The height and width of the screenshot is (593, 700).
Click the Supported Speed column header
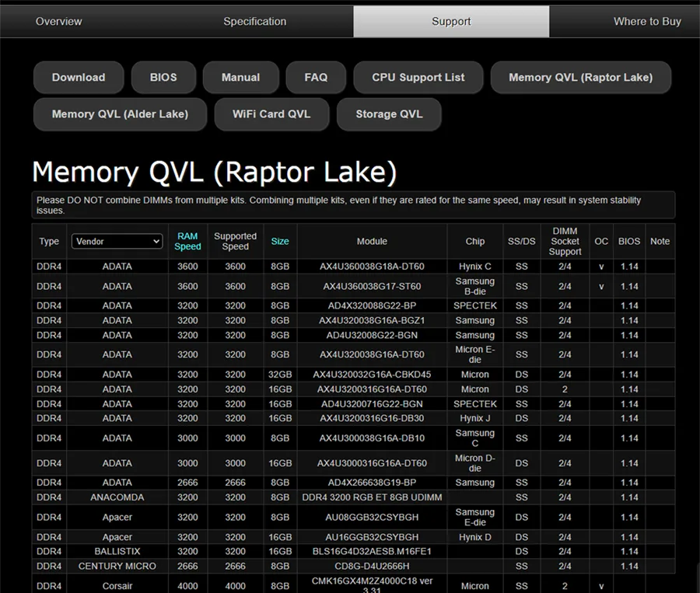[x=235, y=242]
